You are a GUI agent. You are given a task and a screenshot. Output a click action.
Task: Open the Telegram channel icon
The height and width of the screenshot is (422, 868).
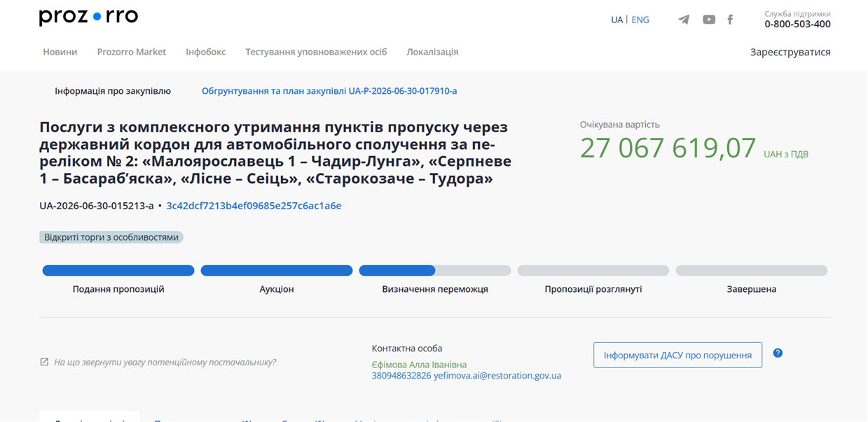pyautogui.click(x=684, y=20)
